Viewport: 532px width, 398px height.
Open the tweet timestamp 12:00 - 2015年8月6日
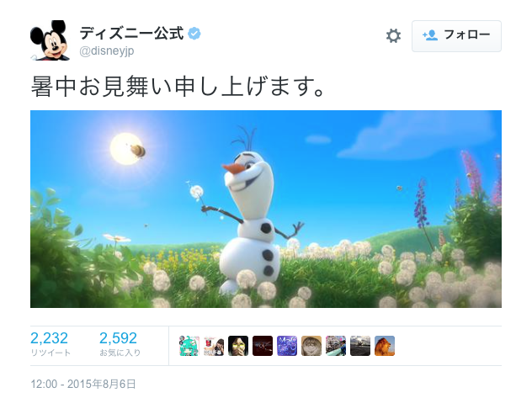83,384
